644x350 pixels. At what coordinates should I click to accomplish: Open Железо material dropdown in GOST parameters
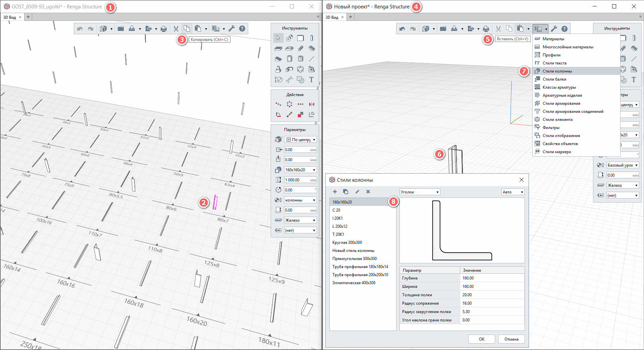(301, 220)
